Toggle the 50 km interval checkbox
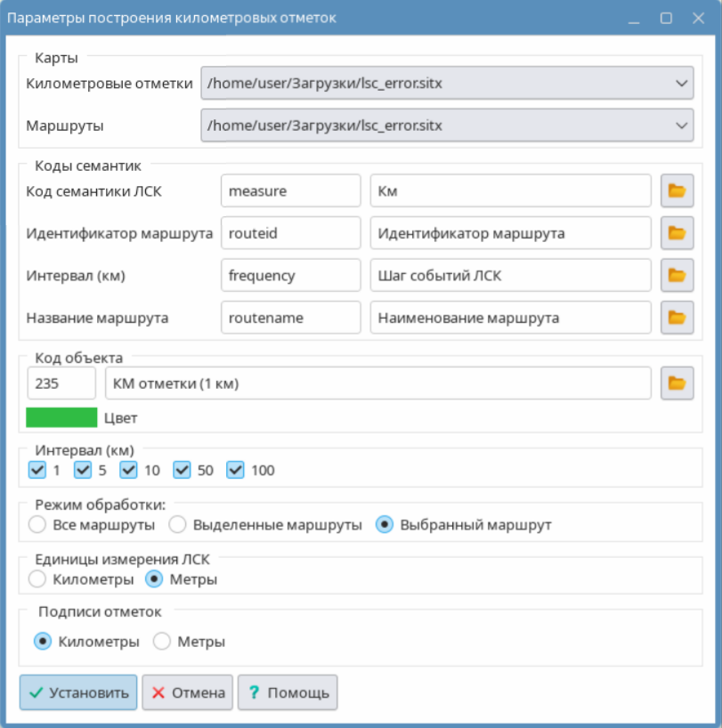 tap(183, 470)
